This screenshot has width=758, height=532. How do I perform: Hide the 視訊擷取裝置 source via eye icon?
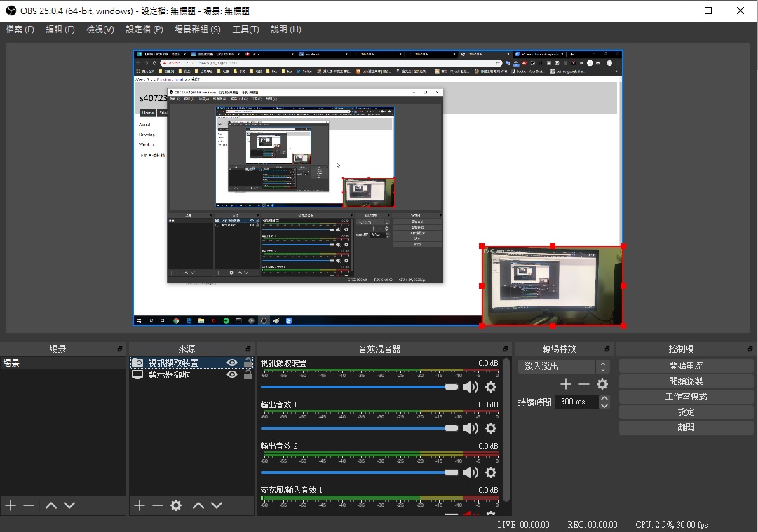pyautogui.click(x=232, y=363)
